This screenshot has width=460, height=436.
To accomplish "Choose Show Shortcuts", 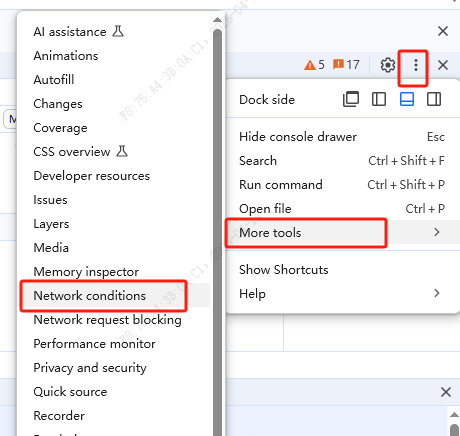I will coord(343,269).
